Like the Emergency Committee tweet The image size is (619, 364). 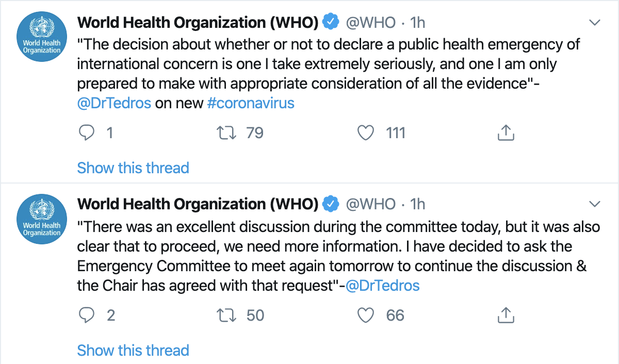[366, 315]
